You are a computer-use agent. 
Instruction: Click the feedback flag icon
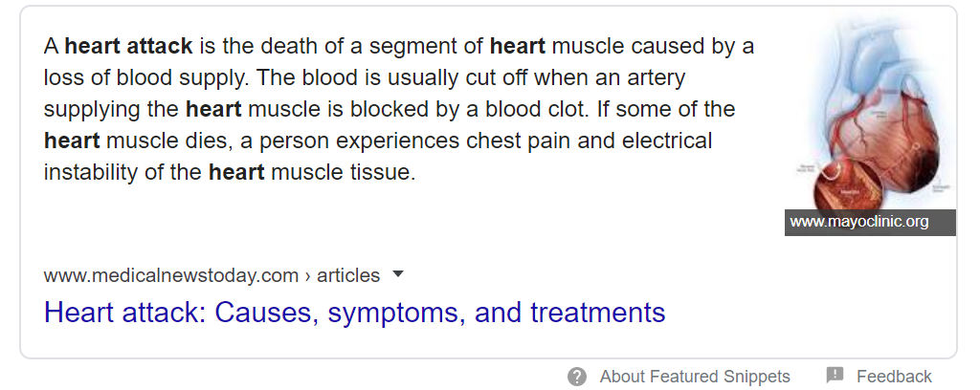[834, 376]
